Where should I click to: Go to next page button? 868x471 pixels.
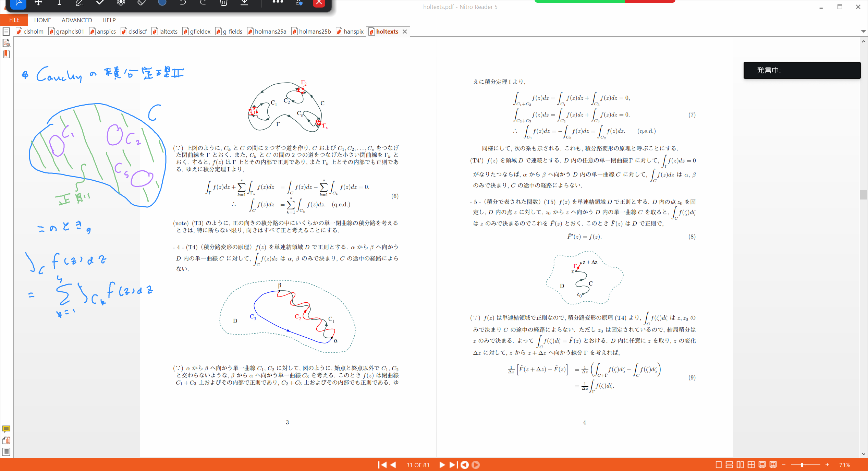pos(442,465)
